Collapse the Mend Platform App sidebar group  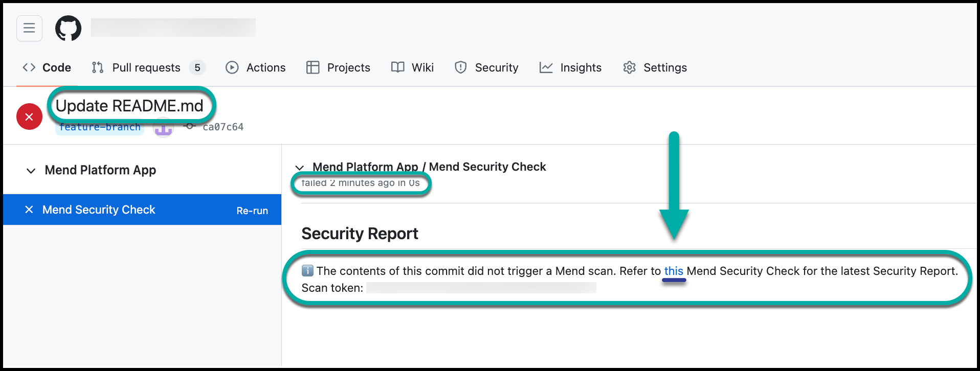(x=31, y=171)
